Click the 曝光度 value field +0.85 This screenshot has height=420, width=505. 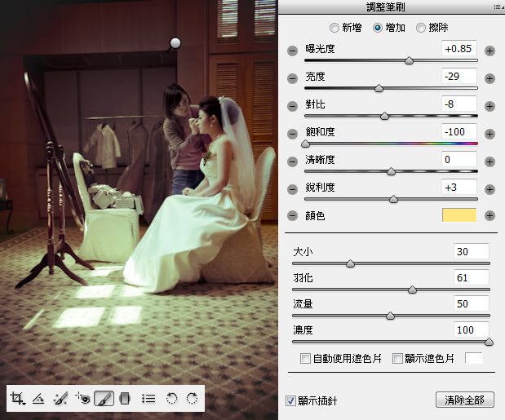point(459,49)
